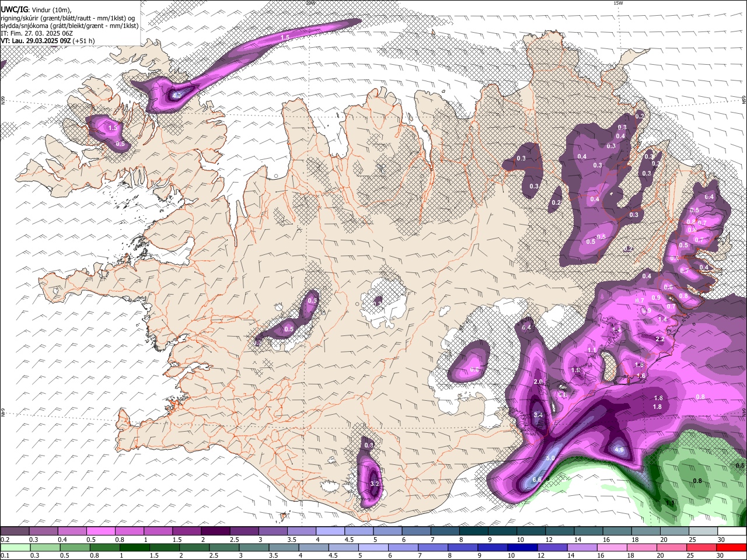This screenshot has width=747, height=560.
Task: Click the top-row legend swatch between 3 and 3.5
Action: (x=273, y=531)
